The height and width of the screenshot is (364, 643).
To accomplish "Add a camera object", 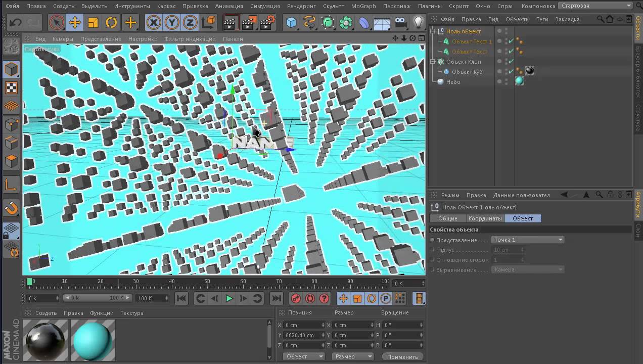I will [400, 23].
